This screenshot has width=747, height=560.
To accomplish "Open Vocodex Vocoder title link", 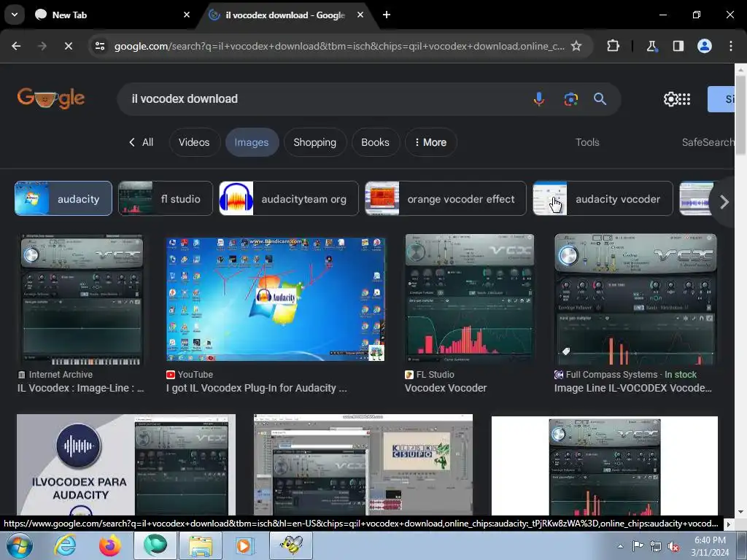I will (x=446, y=388).
